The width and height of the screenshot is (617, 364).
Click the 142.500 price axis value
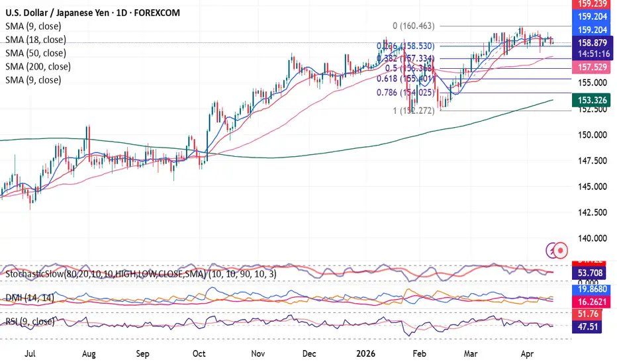593,212
